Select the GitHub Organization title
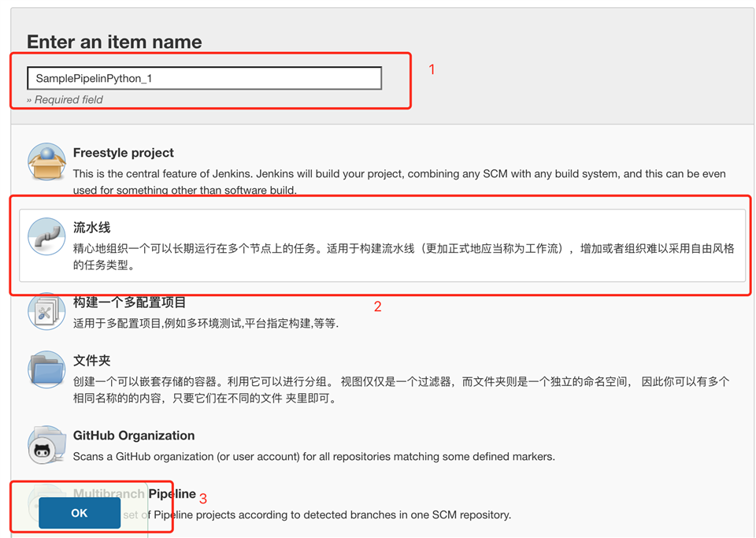This screenshot has width=756, height=538. tap(134, 436)
